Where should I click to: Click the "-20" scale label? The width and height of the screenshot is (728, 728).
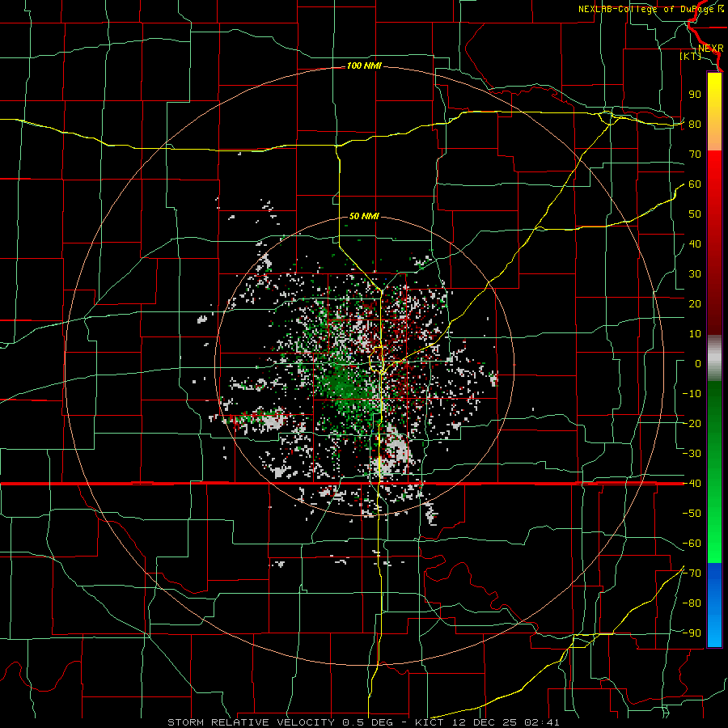692,424
